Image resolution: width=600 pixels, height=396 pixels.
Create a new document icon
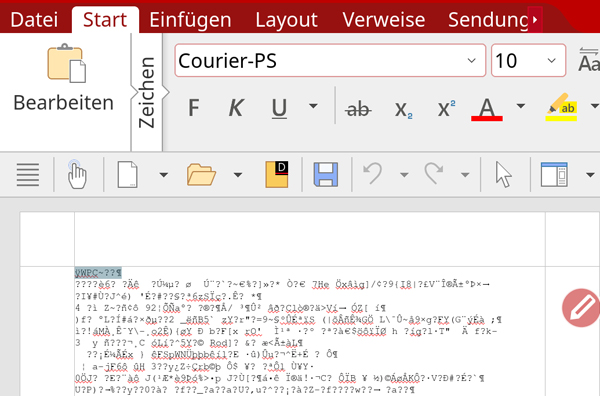127,175
